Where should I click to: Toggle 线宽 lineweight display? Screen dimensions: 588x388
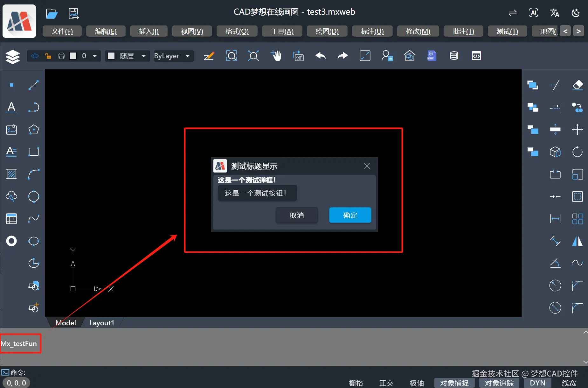[569, 383]
